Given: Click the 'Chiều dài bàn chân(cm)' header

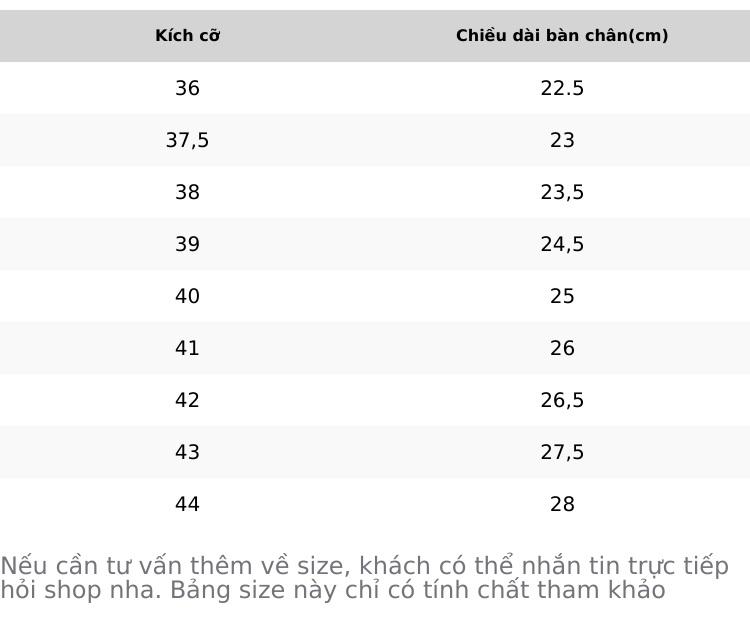Looking at the screenshot, I should click(x=562, y=36).
